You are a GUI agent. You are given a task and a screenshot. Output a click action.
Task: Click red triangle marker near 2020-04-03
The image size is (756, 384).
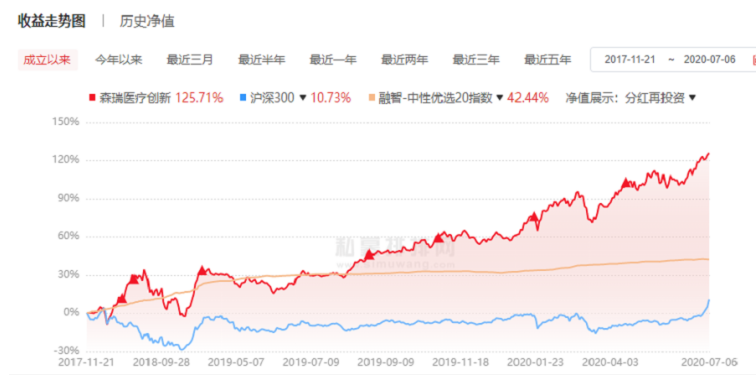coord(626,182)
